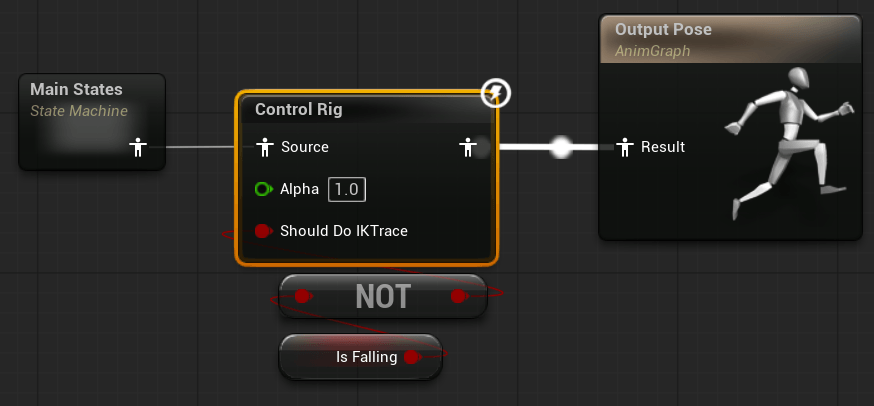
Task: Select the Output Pose node header
Action: [x=730, y=38]
